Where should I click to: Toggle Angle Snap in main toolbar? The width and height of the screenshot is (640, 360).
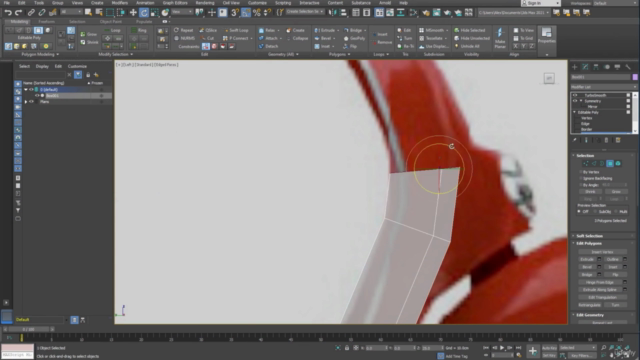point(246,13)
